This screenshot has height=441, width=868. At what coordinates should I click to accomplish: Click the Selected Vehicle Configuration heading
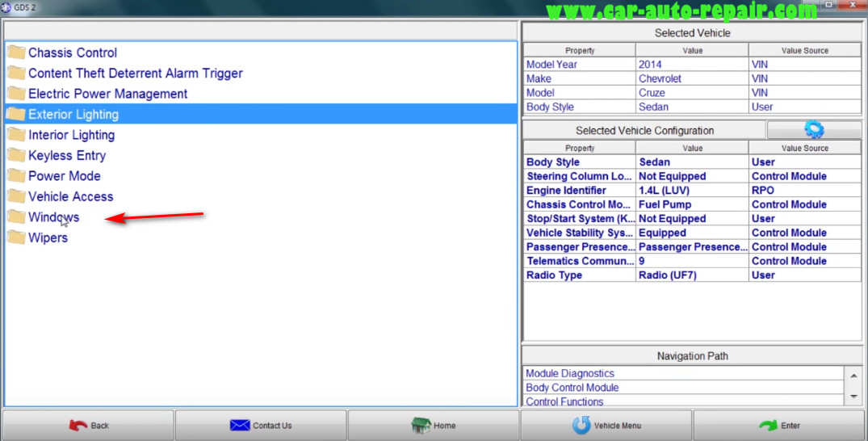(644, 131)
